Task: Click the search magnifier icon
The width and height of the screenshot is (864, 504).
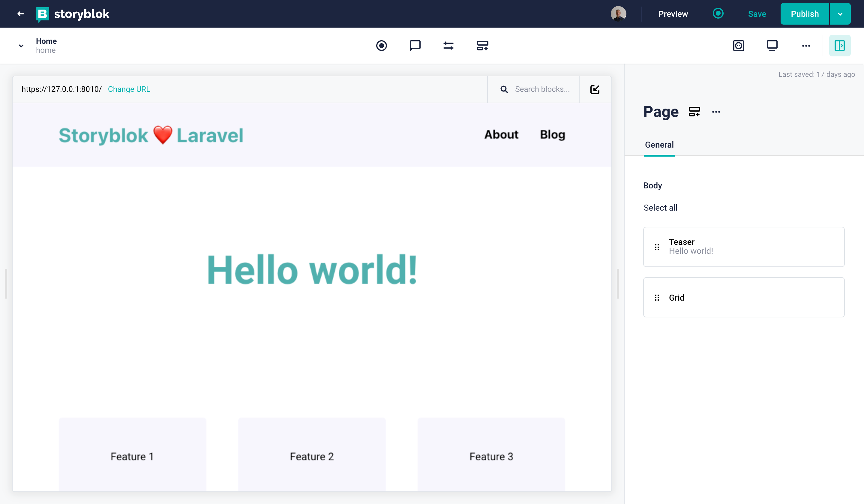Action: pyautogui.click(x=504, y=89)
